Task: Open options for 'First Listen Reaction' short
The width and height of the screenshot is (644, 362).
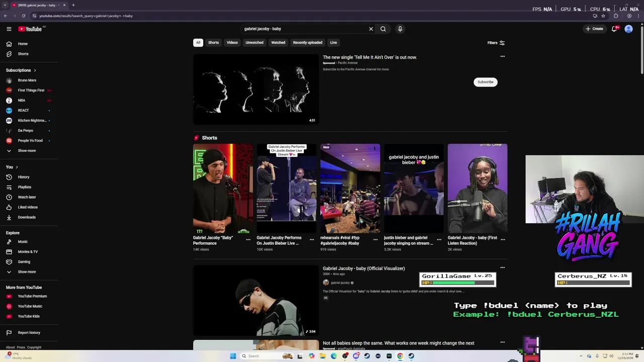Action: click(503, 239)
